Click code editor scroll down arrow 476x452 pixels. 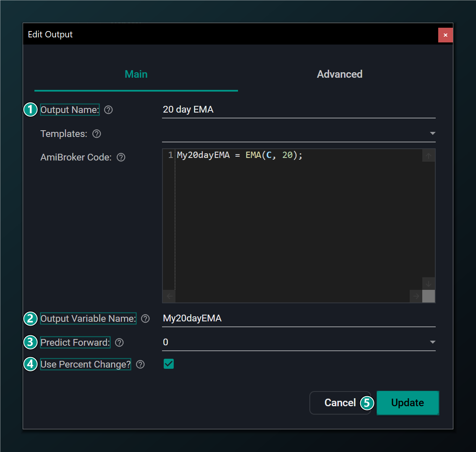coord(428,284)
